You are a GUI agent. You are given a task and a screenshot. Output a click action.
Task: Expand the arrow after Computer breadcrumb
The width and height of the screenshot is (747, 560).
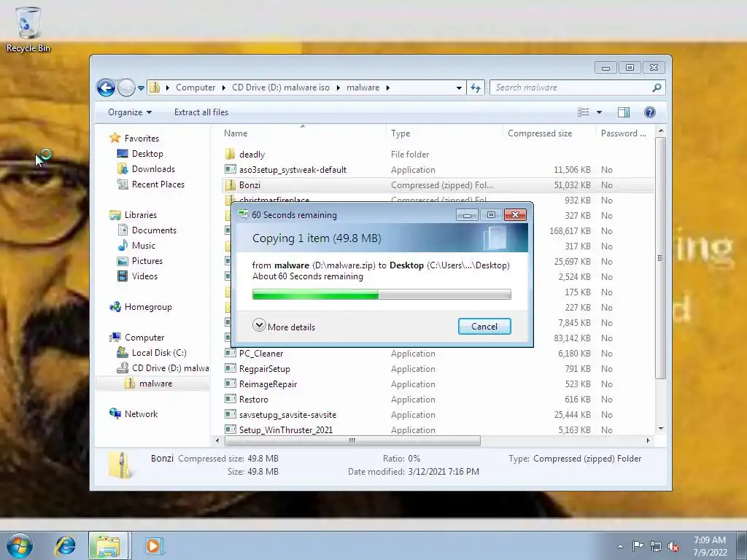click(x=224, y=87)
